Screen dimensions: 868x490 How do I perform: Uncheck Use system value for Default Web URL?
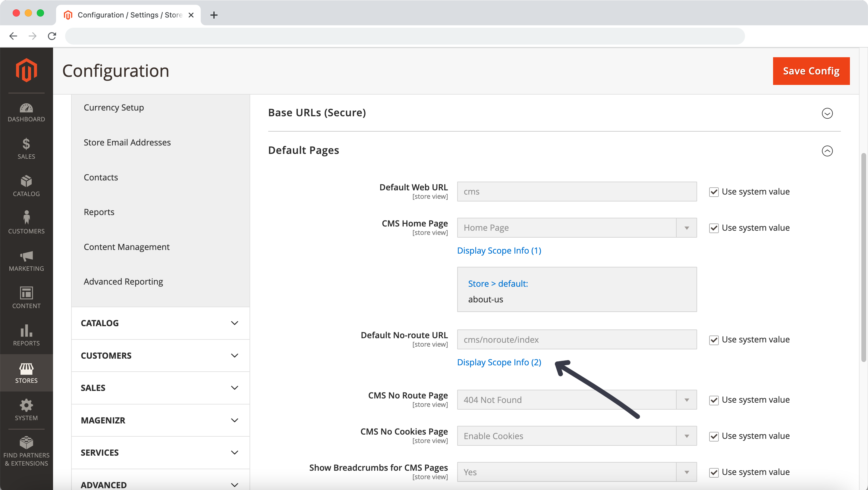coord(714,192)
